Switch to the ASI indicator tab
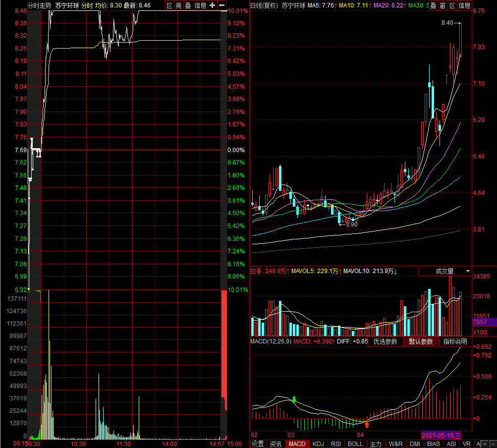The height and width of the screenshot is (448, 497). (x=451, y=444)
